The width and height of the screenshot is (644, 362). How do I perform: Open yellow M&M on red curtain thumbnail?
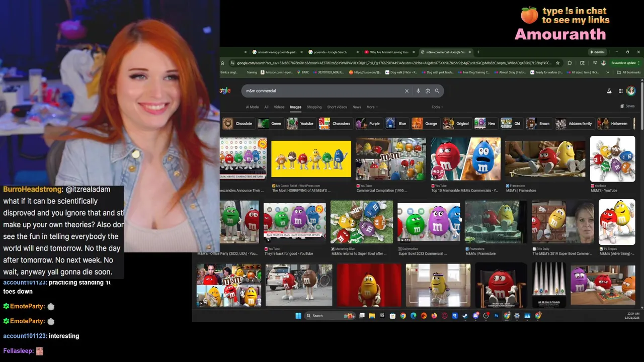(x=369, y=285)
